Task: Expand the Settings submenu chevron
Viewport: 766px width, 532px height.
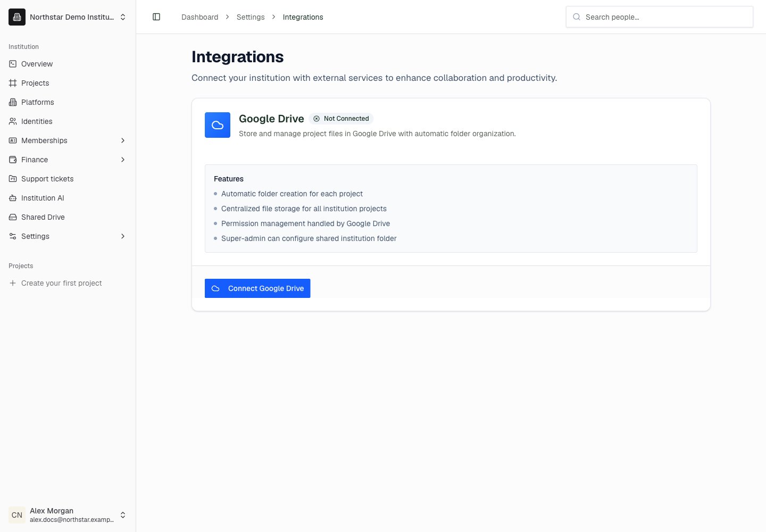Action: point(123,236)
